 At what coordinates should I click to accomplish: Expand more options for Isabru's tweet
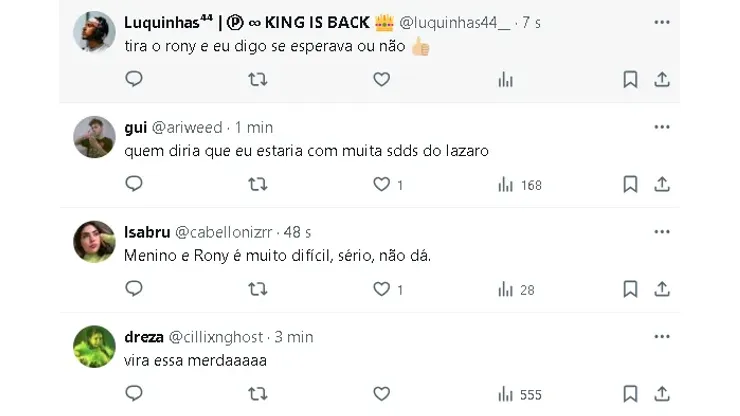[662, 232]
